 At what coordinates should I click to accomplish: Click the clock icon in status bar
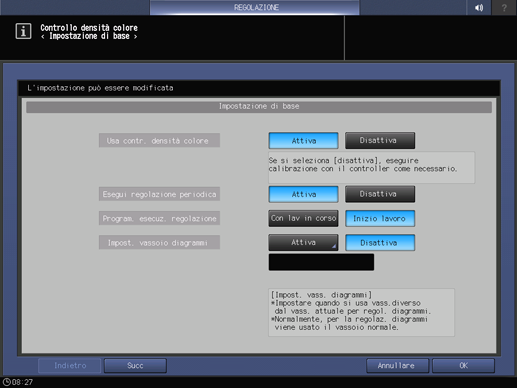6,382
